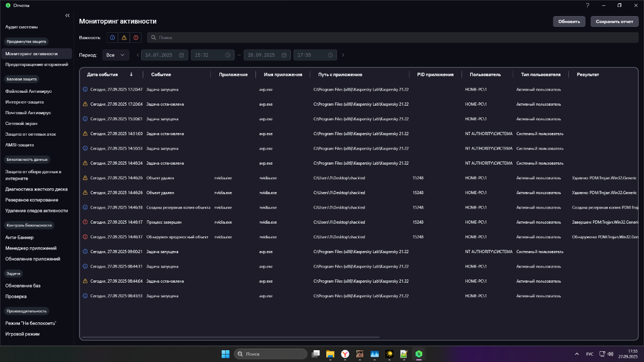Open the calendar icon for end date 28.09.2025
The width and height of the screenshot is (644, 362).
(283, 55)
